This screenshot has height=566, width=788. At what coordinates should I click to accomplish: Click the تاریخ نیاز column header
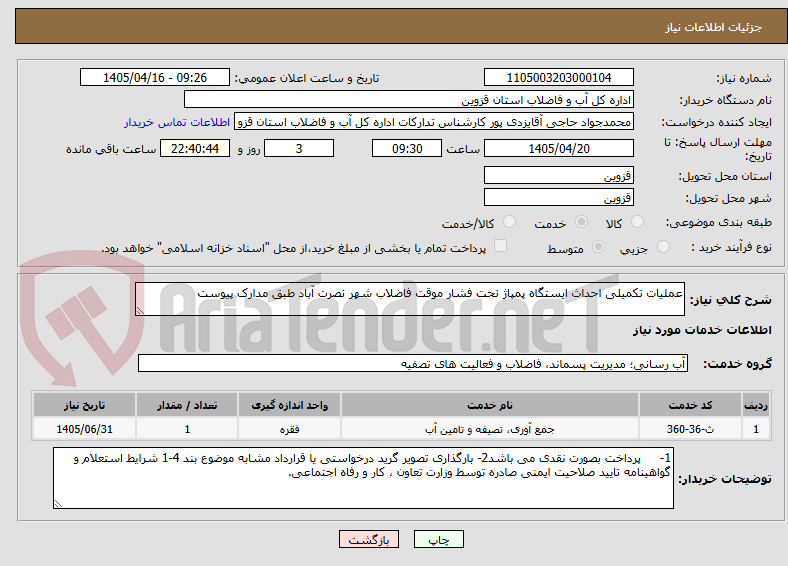pyautogui.click(x=84, y=405)
